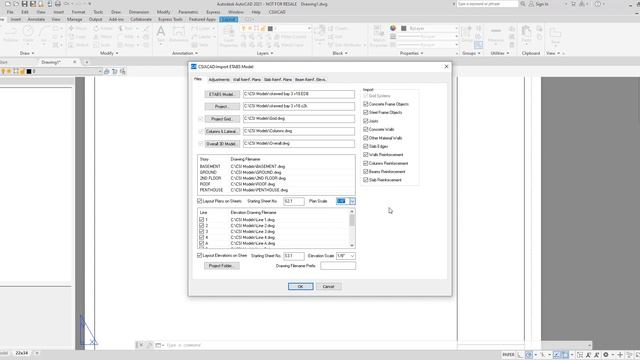Click the Paste clipboard icon in ribbon
This screenshot has width=640, height=360.
coord(527,32)
